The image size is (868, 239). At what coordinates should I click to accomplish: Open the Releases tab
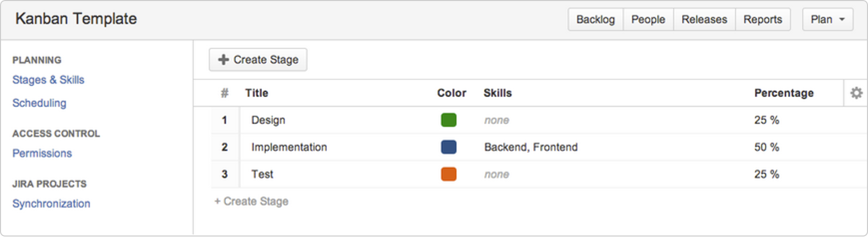704,19
